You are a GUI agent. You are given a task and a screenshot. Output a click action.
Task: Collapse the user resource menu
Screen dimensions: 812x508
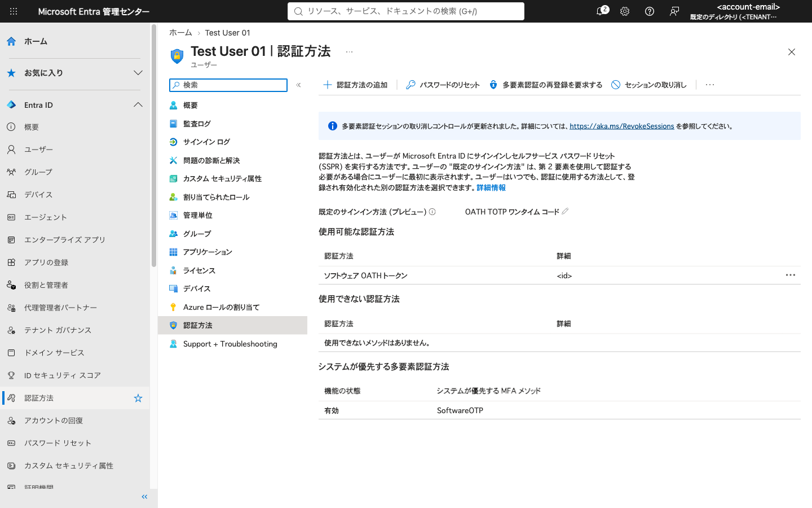[x=298, y=85]
